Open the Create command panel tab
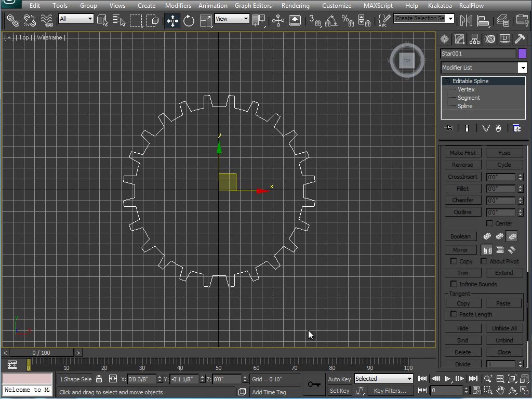Viewport: 532px width, 399px height. (444, 39)
